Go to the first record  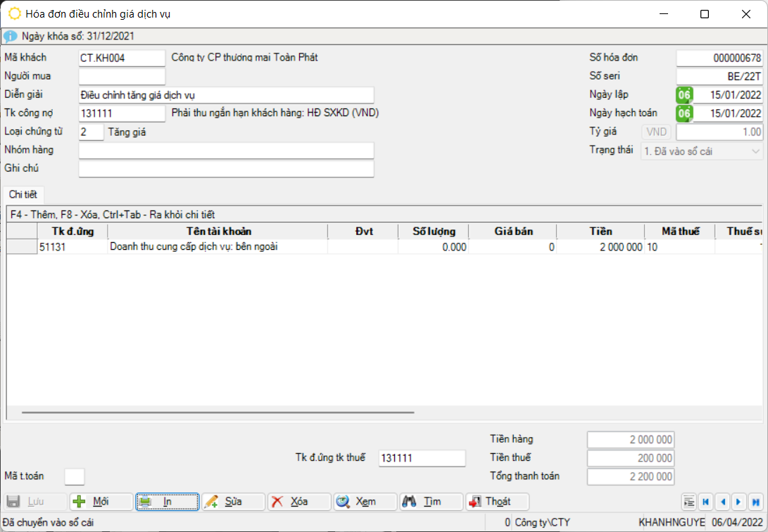tap(705, 502)
